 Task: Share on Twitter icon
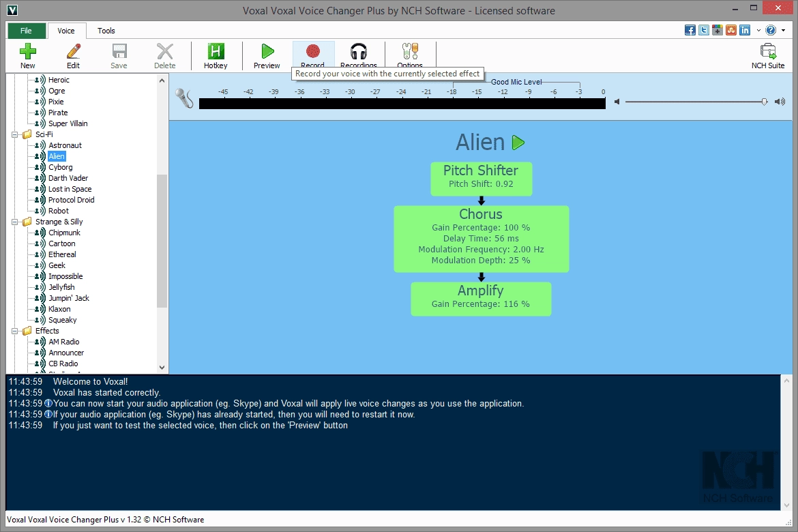(x=704, y=30)
